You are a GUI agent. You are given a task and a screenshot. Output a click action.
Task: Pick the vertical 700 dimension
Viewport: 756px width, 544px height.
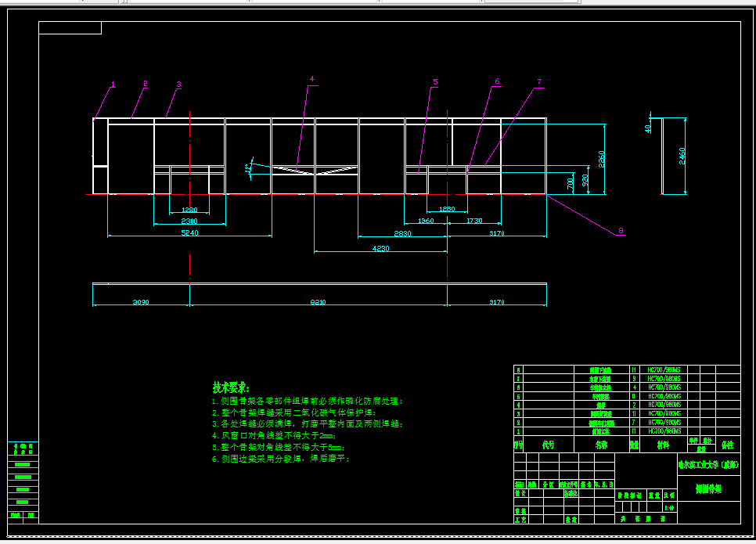pyautogui.click(x=570, y=183)
